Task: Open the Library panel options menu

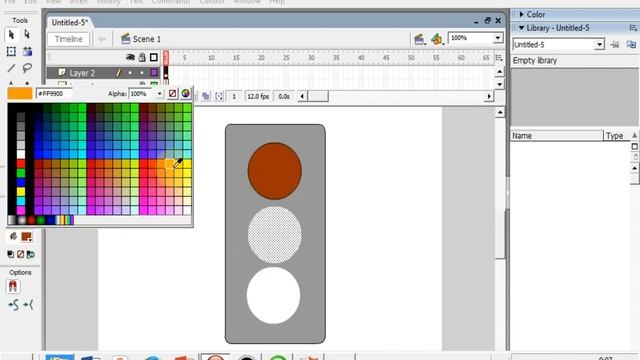Action: (x=633, y=28)
